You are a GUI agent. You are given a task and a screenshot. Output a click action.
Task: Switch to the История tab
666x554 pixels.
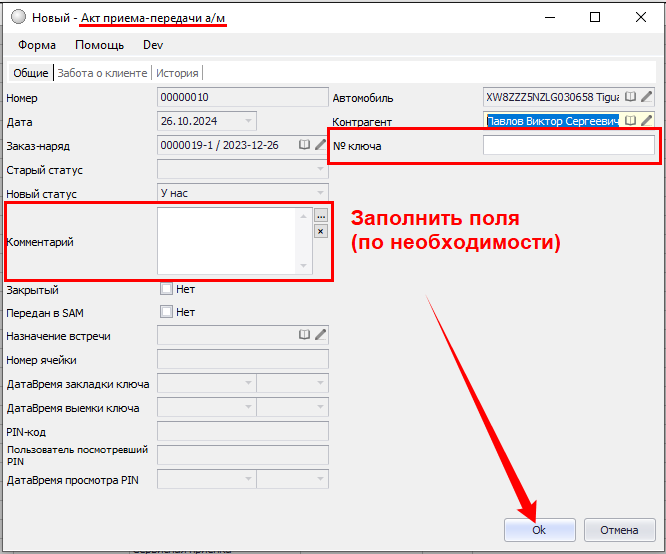coord(177,73)
